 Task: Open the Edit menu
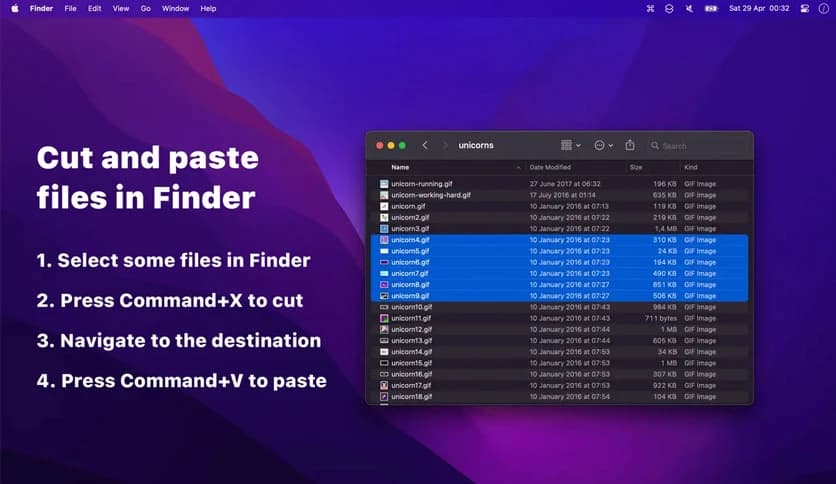(94, 9)
